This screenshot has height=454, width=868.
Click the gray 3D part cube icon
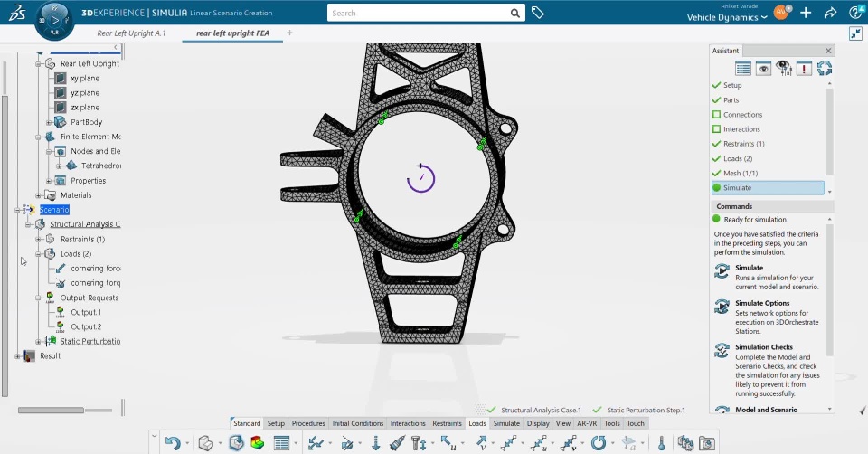click(x=206, y=443)
